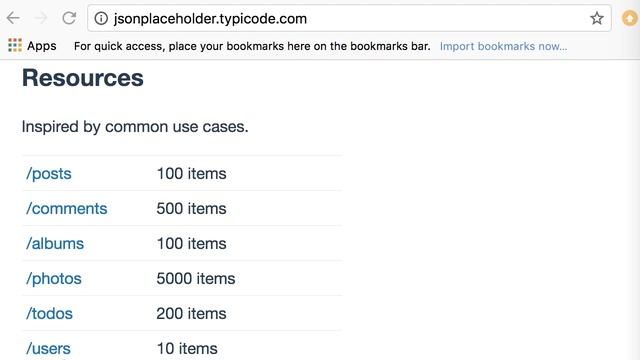Click the browser forward arrow
The image size is (640, 360).
tap(40, 18)
